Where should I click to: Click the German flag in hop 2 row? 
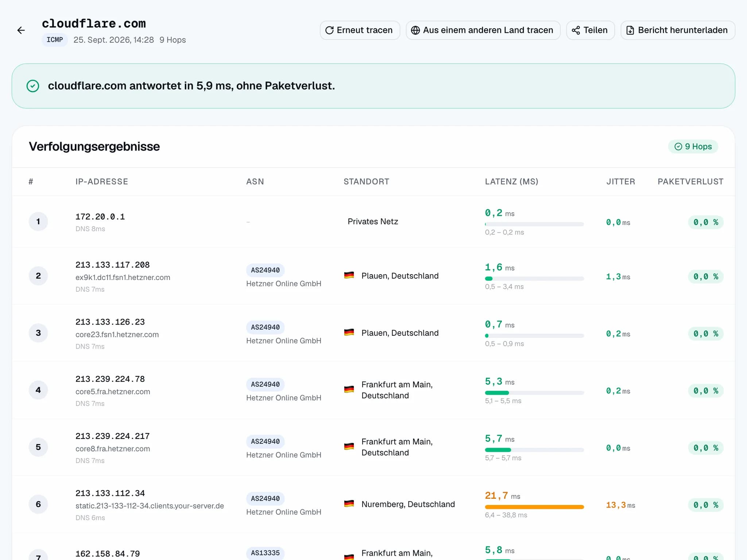tap(349, 276)
